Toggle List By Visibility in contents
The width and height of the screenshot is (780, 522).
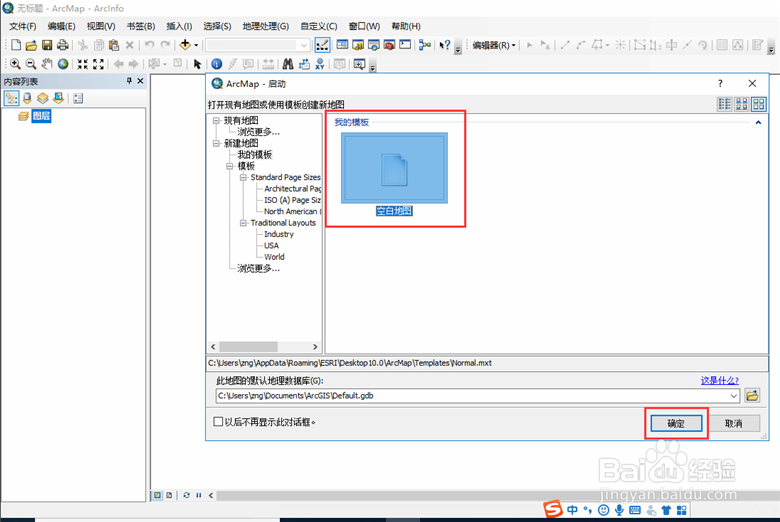pyautogui.click(x=43, y=99)
